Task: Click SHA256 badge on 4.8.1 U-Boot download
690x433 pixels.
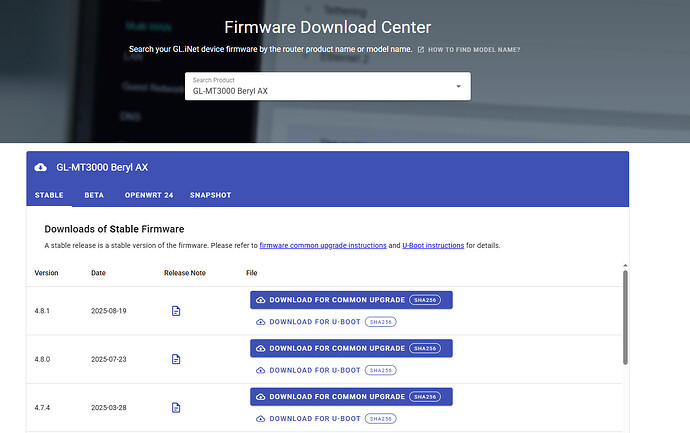Action: coord(381,322)
